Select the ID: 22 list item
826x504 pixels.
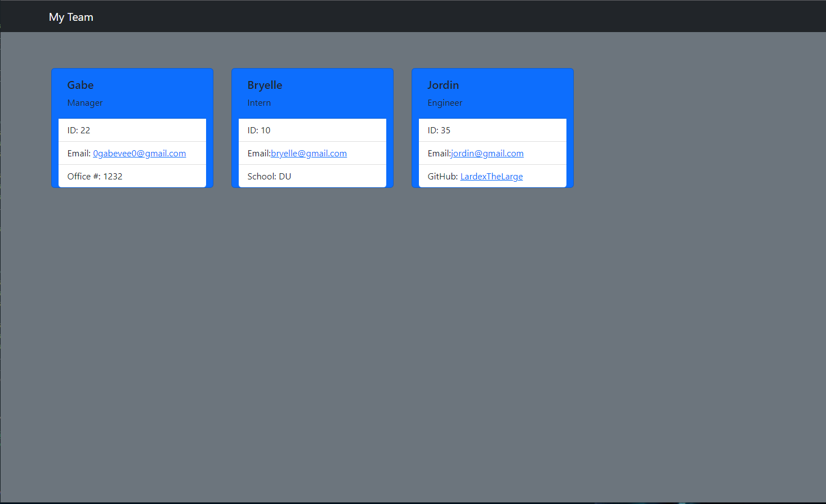(132, 130)
